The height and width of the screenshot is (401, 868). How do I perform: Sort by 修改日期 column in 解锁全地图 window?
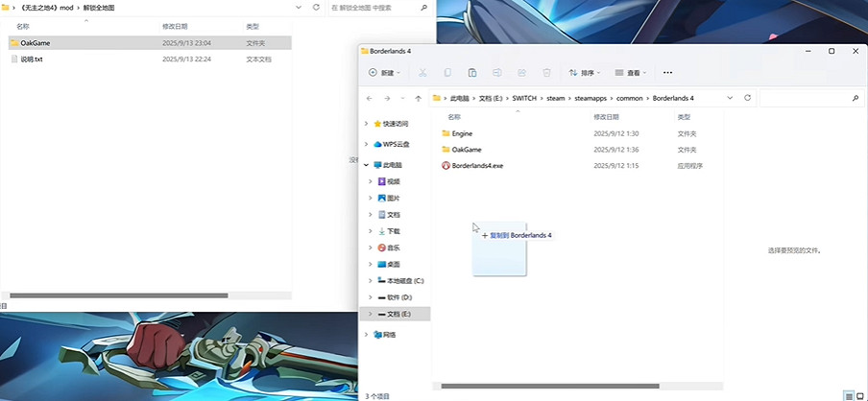point(175,27)
